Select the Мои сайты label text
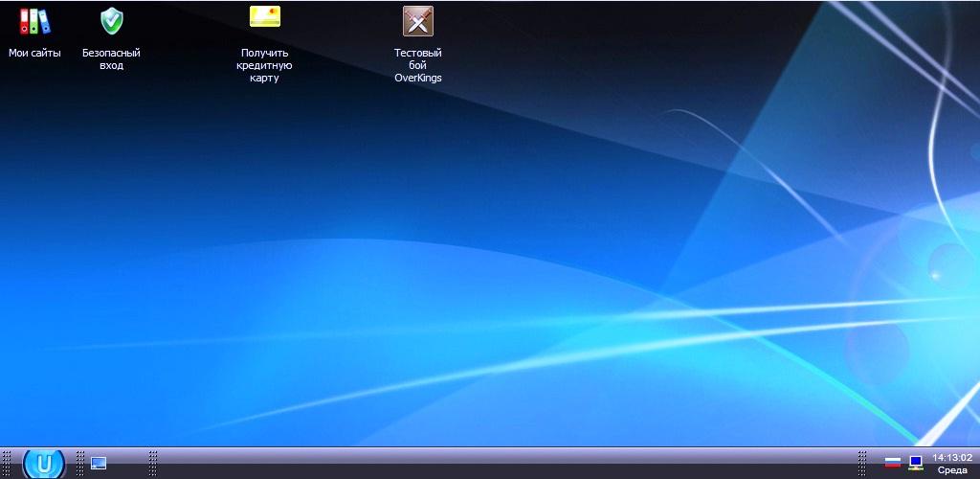This screenshot has height=479, width=980. click(35, 53)
